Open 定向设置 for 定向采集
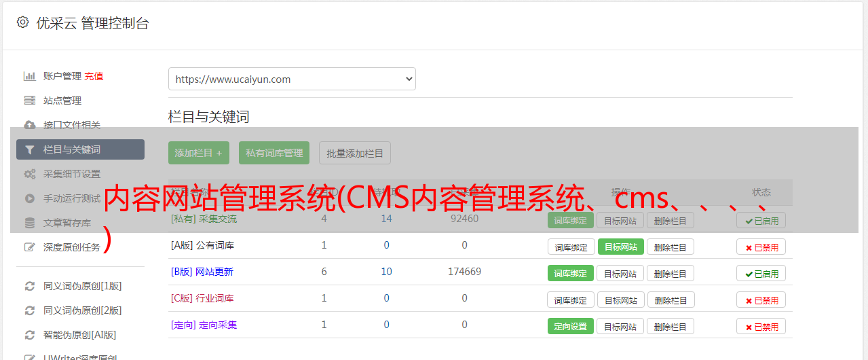Image resolution: width=868 pixels, height=360 pixels. pyautogui.click(x=571, y=326)
